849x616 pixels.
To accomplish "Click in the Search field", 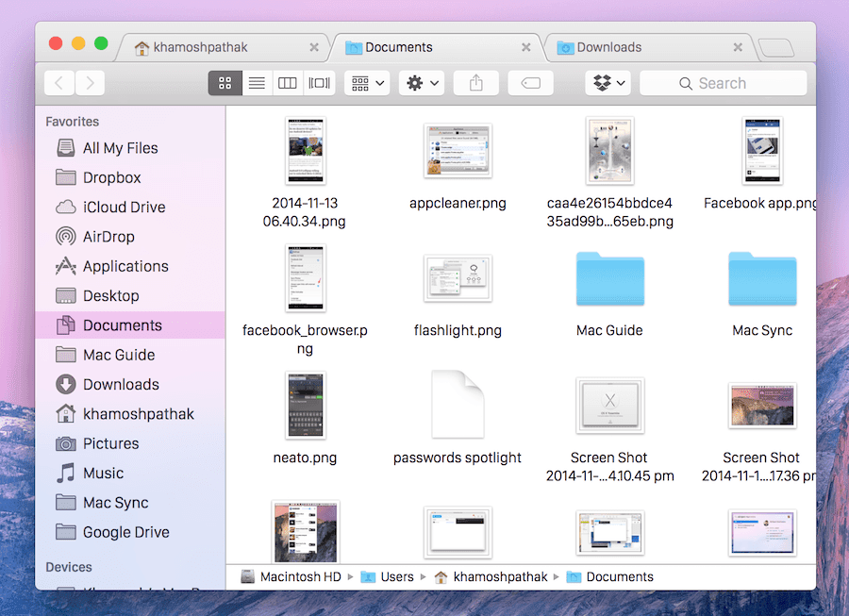I will click(724, 83).
